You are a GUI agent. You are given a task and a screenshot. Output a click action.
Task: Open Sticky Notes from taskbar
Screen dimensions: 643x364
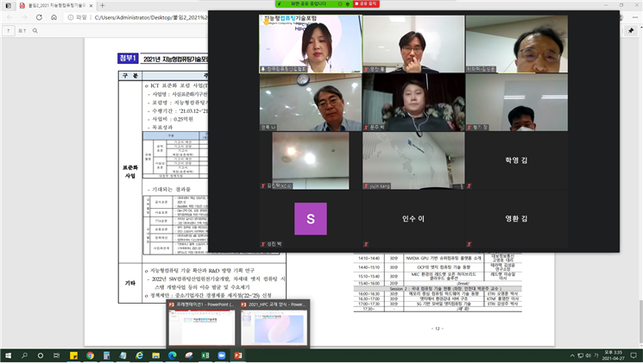[x=74, y=355]
